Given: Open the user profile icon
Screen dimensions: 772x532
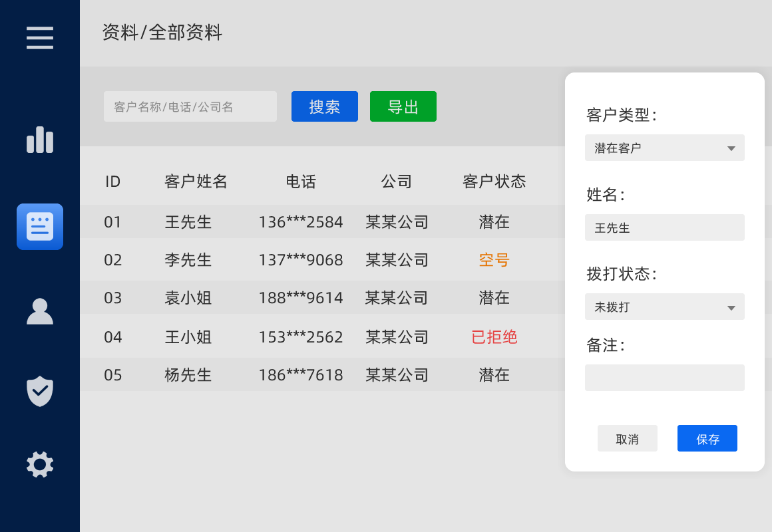Looking at the screenshot, I should 40,311.
